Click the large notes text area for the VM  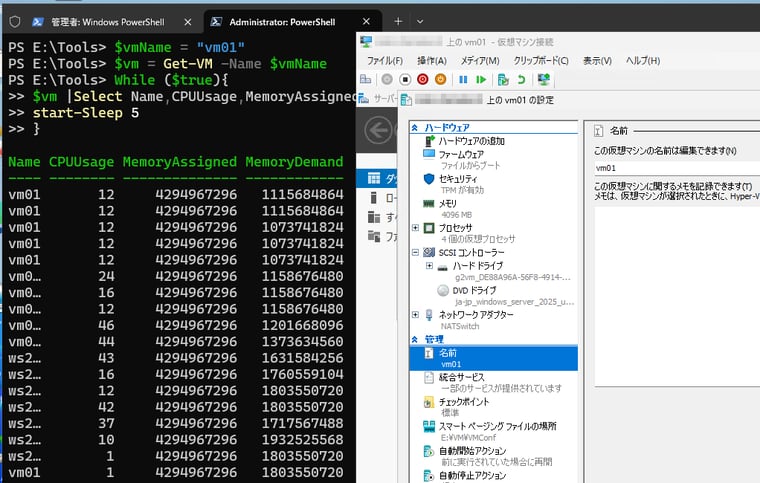pyautogui.click(x=677, y=296)
